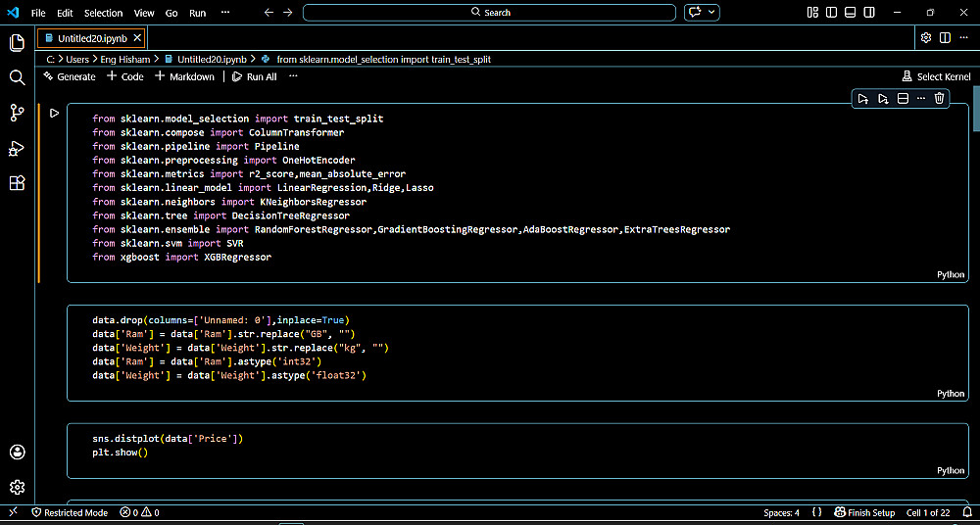980x525 pixels.
Task: Go forward with the right arrow
Action: tap(287, 13)
